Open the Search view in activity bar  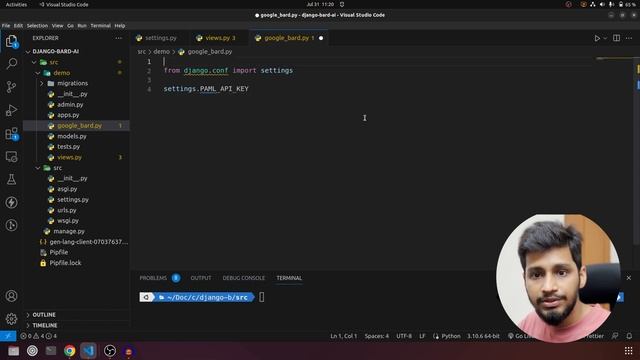(x=11, y=63)
